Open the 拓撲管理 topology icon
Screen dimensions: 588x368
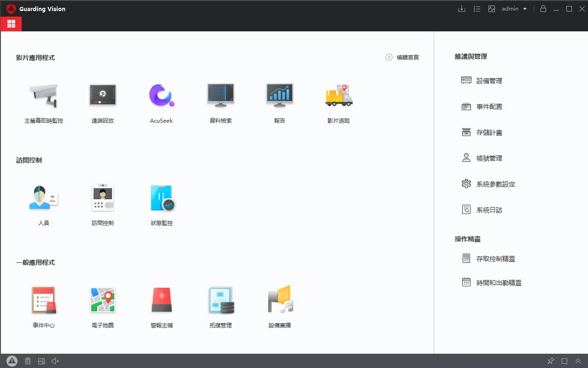pos(221,301)
